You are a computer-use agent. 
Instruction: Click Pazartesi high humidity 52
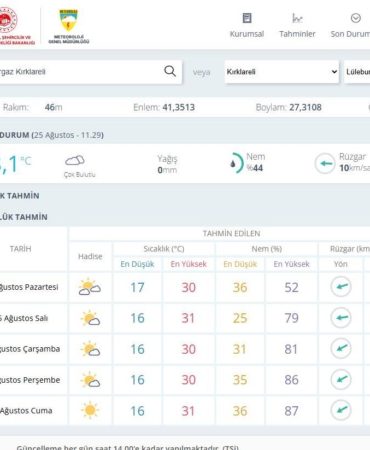point(291,287)
